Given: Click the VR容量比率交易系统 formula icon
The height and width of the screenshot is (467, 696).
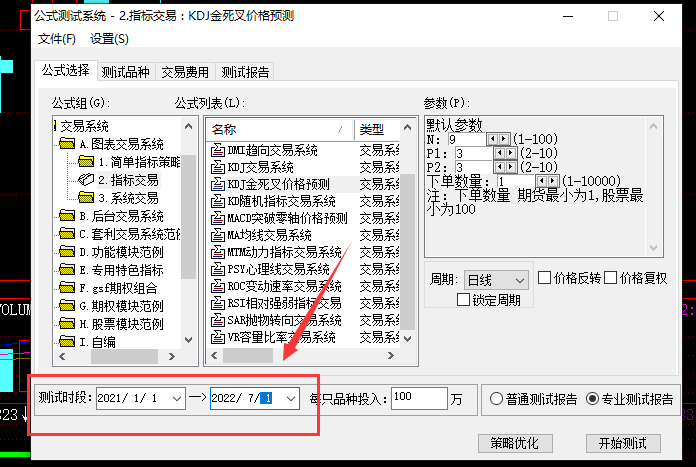Looking at the screenshot, I should (218, 337).
